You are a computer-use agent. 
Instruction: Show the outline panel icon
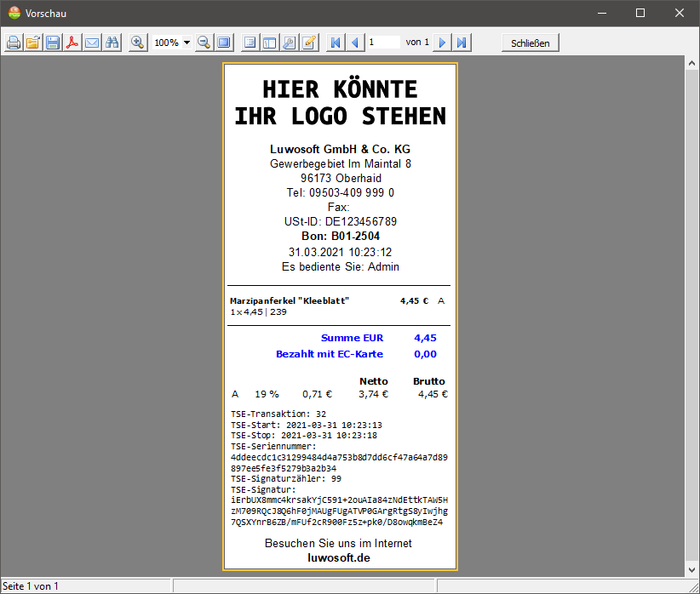click(x=250, y=43)
